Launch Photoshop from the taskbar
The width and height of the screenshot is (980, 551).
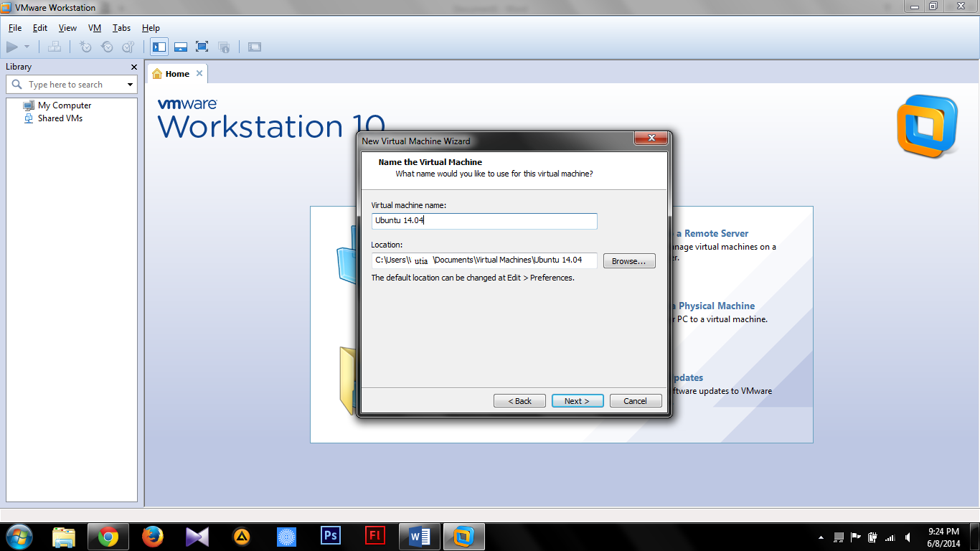pyautogui.click(x=331, y=537)
